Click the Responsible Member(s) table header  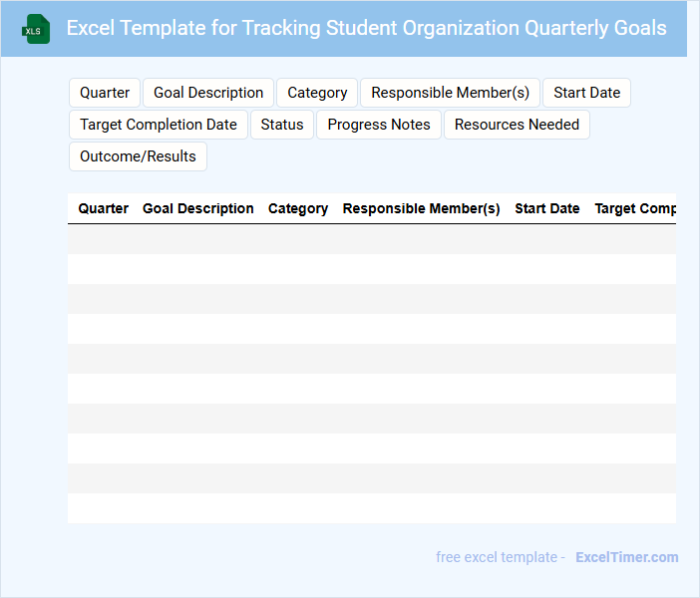[x=421, y=208]
